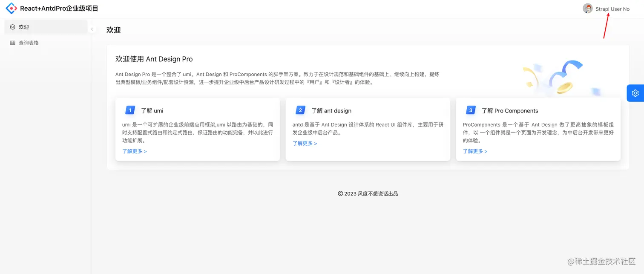Click the ProComponents description paragraph
644x274 pixels.
(x=538, y=133)
